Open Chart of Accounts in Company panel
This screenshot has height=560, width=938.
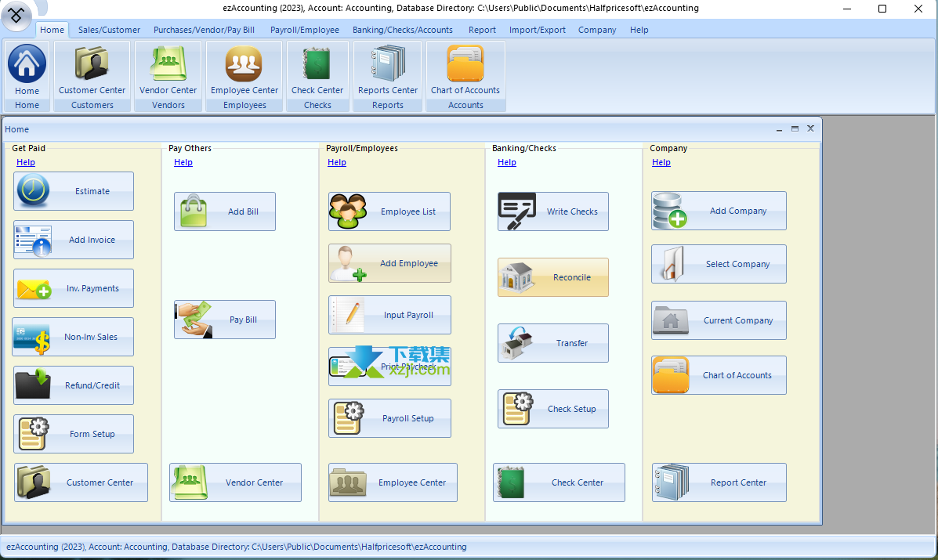(719, 375)
